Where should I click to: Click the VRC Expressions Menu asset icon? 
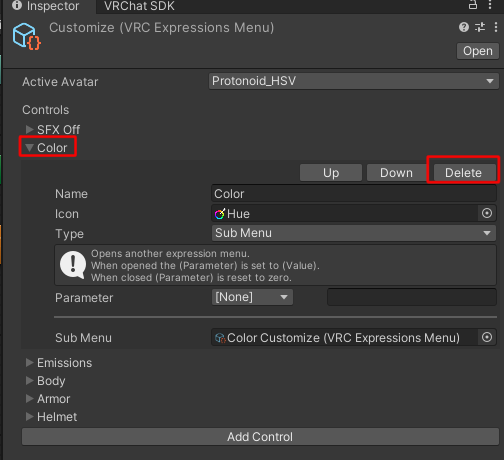pyautogui.click(x=27, y=37)
